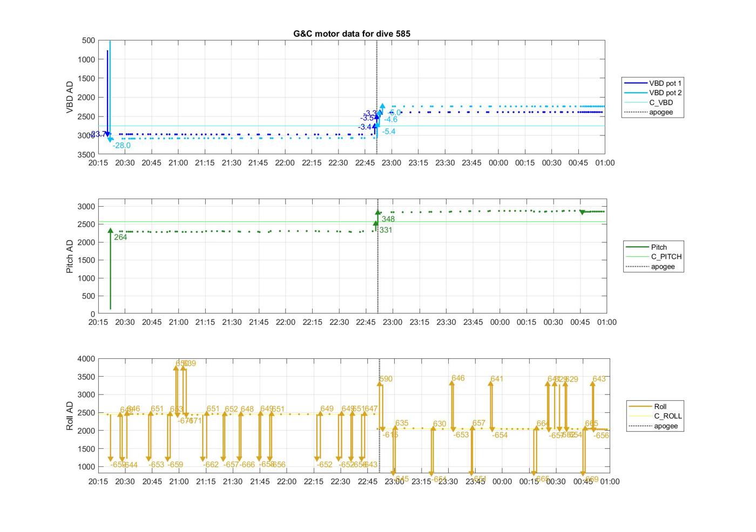756x532 pixels.
Task: Click the '641' label in Roll plot
Action: pyautogui.click(x=497, y=379)
